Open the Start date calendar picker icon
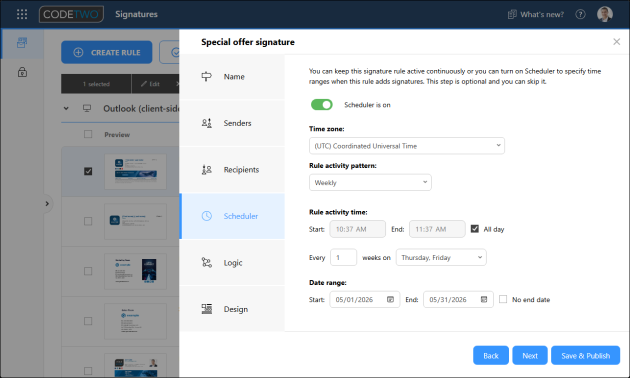 point(390,300)
